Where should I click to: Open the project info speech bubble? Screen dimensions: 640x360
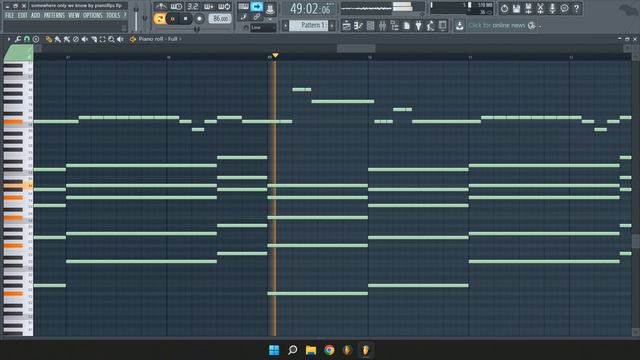point(564,8)
